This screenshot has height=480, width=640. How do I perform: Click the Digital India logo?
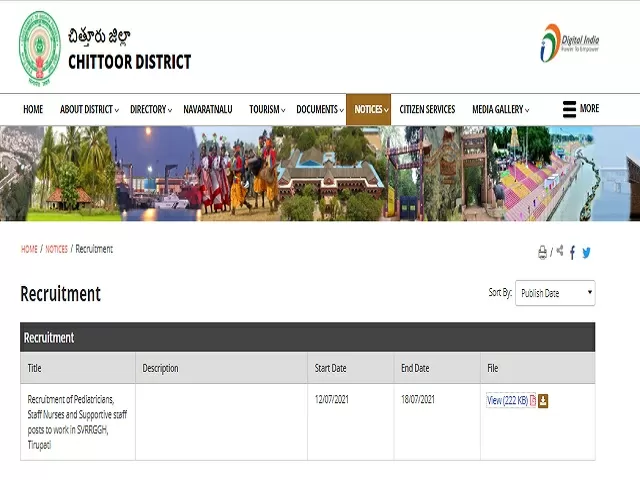point(570,43)
